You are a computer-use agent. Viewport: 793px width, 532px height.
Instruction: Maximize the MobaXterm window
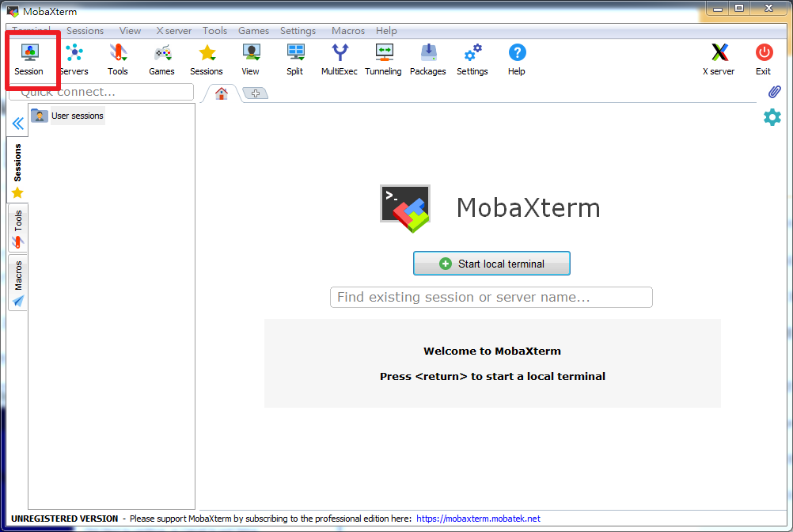point(739,9)
